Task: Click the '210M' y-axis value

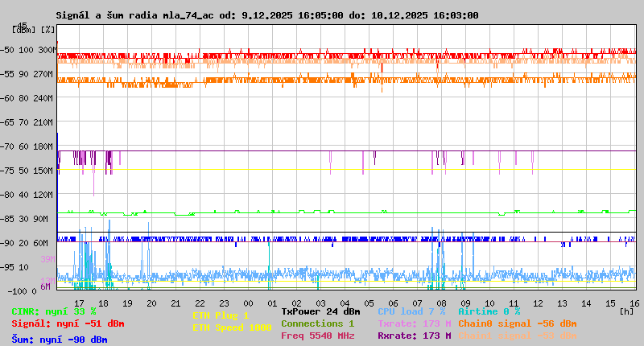Action: tap(45, 122)
